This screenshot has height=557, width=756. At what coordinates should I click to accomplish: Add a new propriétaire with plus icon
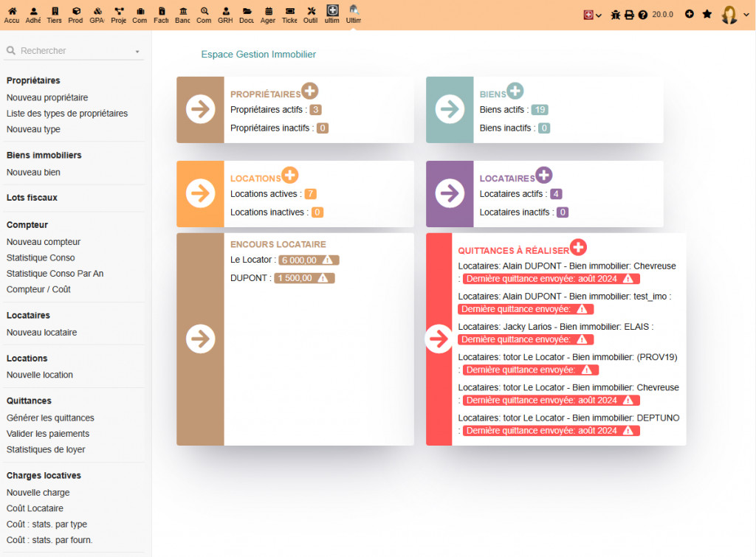[x=309, y=91]
